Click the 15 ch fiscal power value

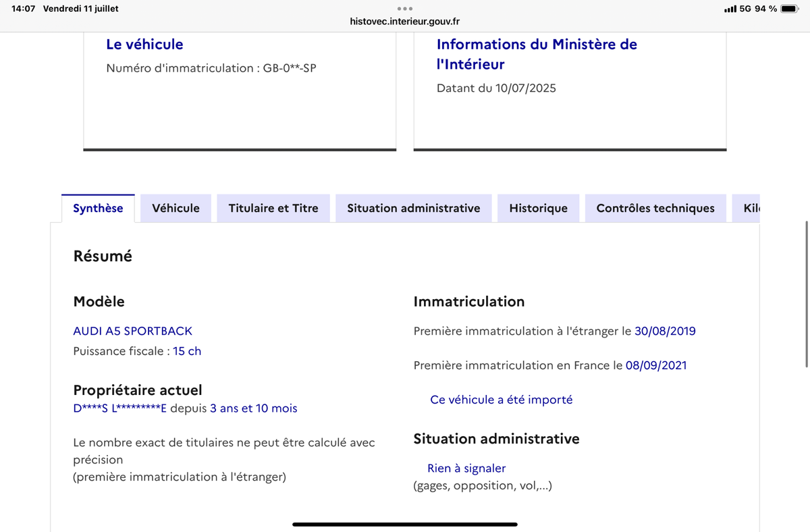point(187,351)
